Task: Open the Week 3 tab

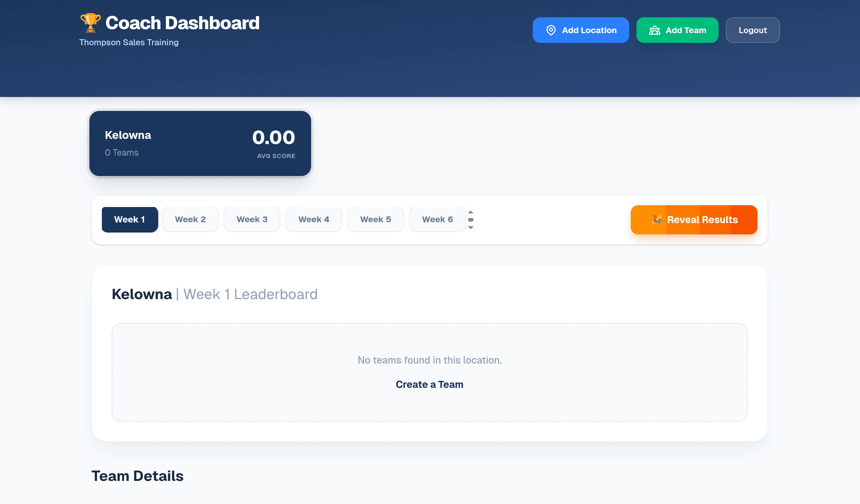Action: [252, 219]
